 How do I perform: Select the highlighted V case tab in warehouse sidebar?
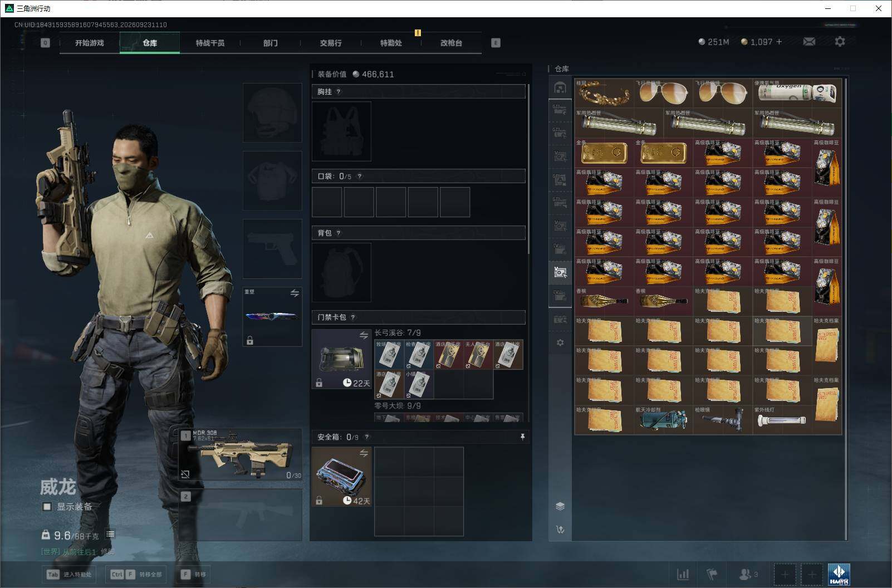560,272
